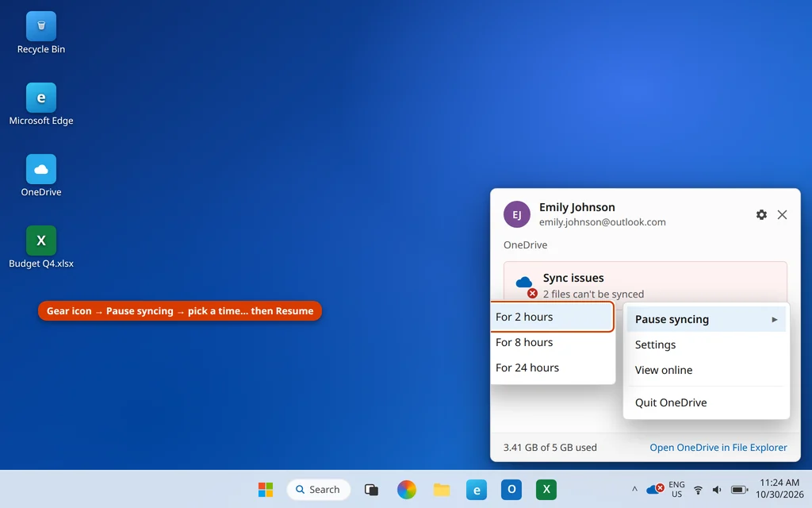Open the clock and date in the taskbar

click(x=779, y=489)
